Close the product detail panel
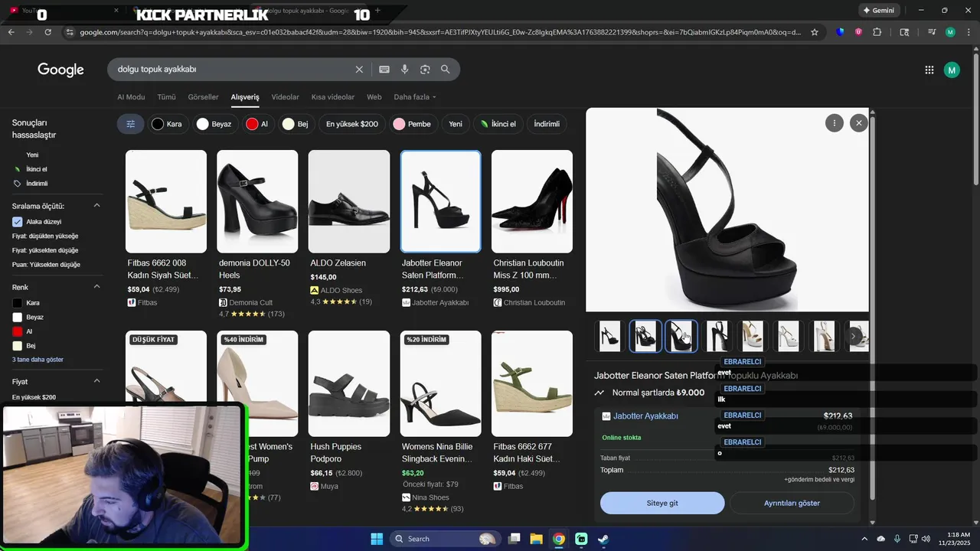 tap(859, 122)
